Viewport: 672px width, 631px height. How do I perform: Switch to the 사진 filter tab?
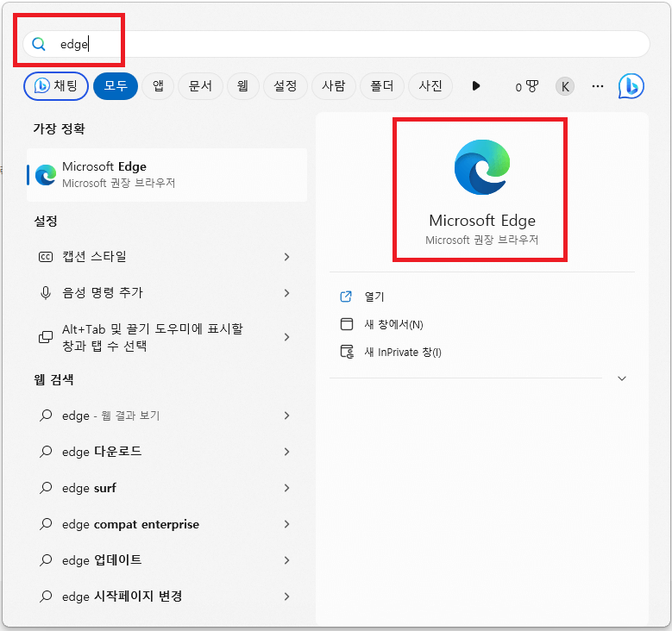[x=430, y=86]
